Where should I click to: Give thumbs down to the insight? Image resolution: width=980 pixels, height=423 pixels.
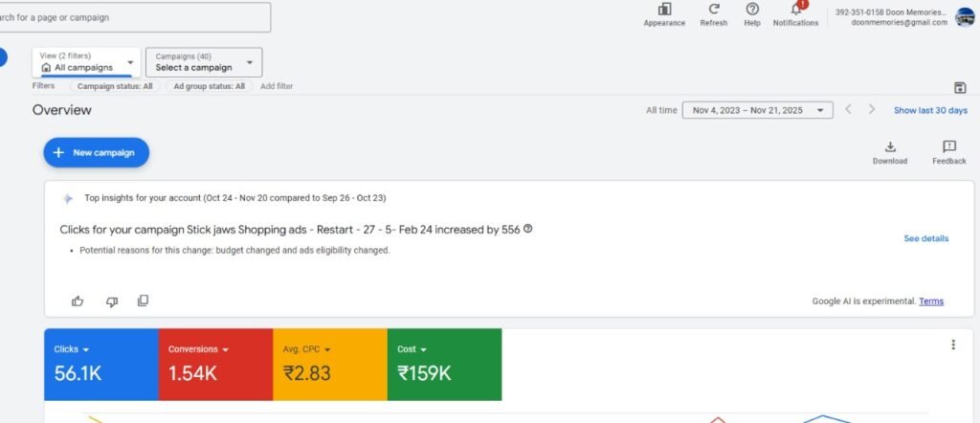coord(111,301)
